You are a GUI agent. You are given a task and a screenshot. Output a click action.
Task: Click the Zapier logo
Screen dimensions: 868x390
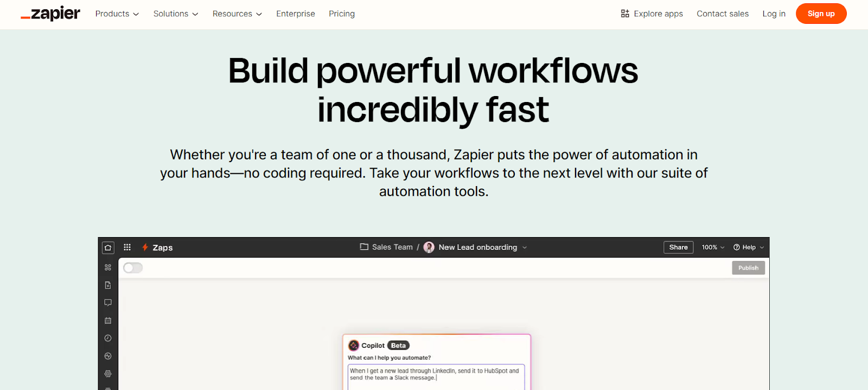(x=50, y=14)
